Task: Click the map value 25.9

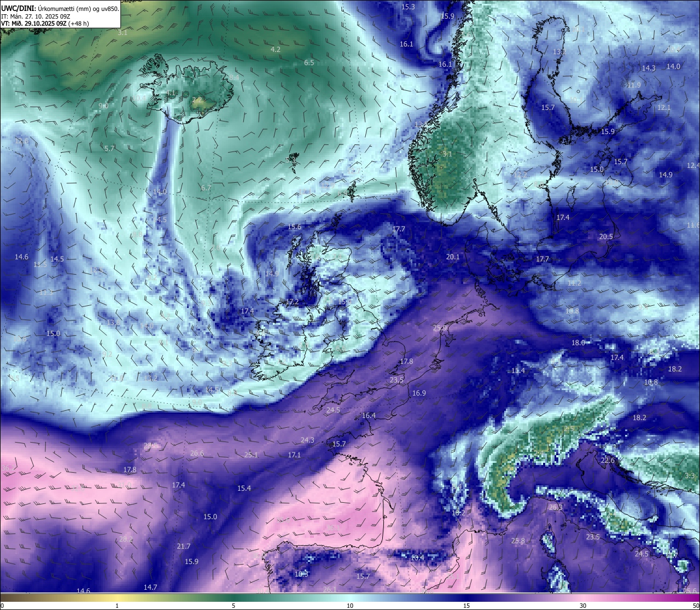Action: click(x=440, y=328)
